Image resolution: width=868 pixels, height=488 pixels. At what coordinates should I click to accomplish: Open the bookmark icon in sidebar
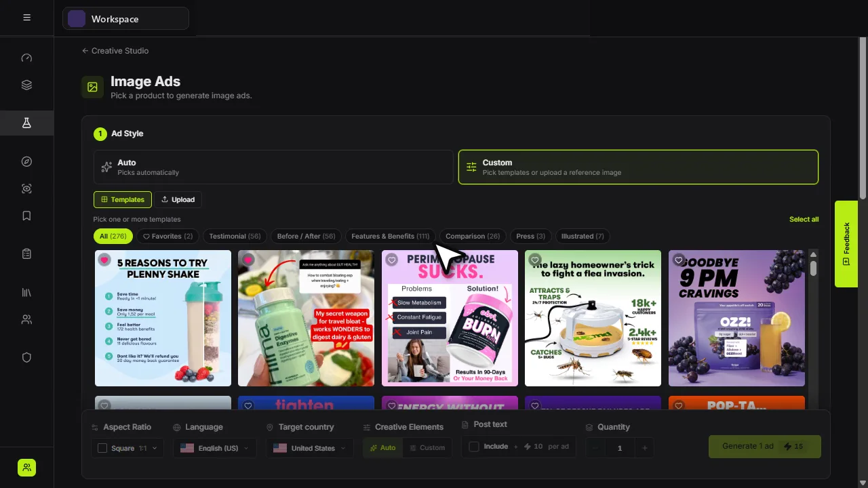click(x=26, y=216)
